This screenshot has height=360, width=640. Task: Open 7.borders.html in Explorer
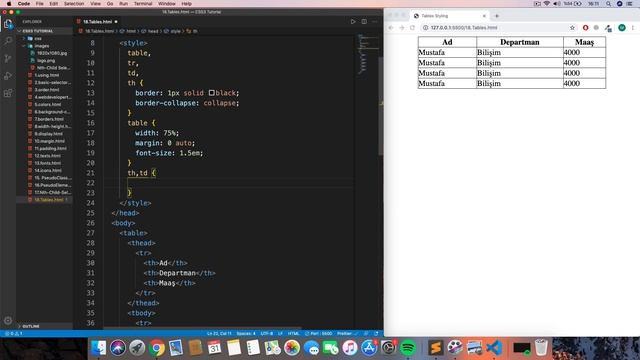49,119
